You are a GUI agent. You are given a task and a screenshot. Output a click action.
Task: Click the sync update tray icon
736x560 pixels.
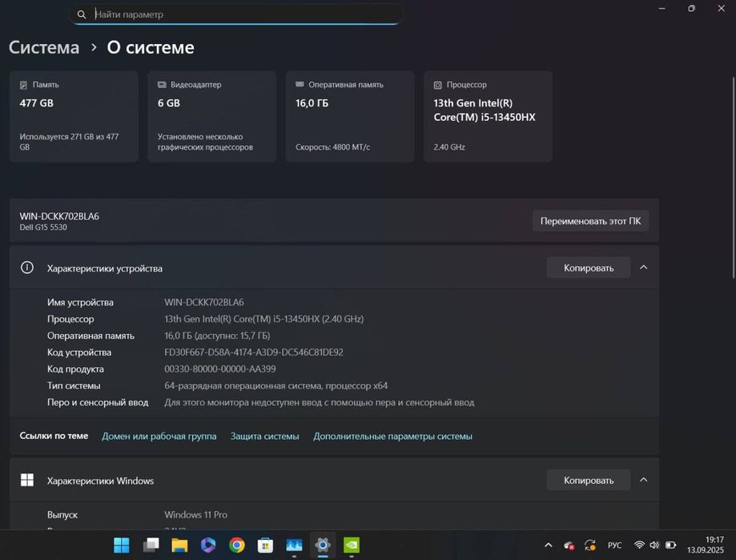click(x=590, y=545)
